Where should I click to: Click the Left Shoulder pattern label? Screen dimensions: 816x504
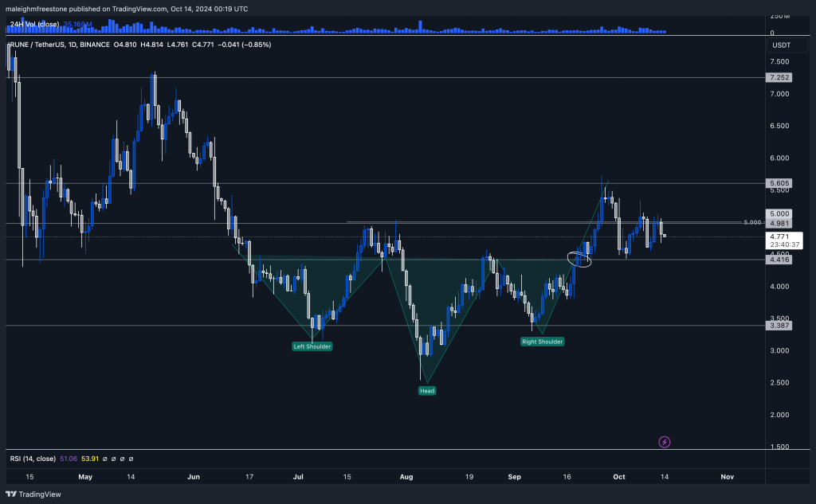coord(311,346)
